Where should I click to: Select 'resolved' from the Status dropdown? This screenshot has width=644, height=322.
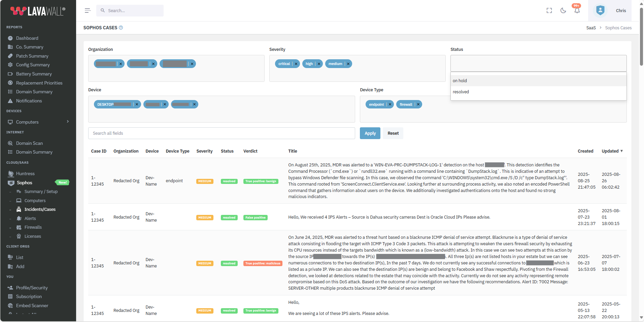coord(461,92)
